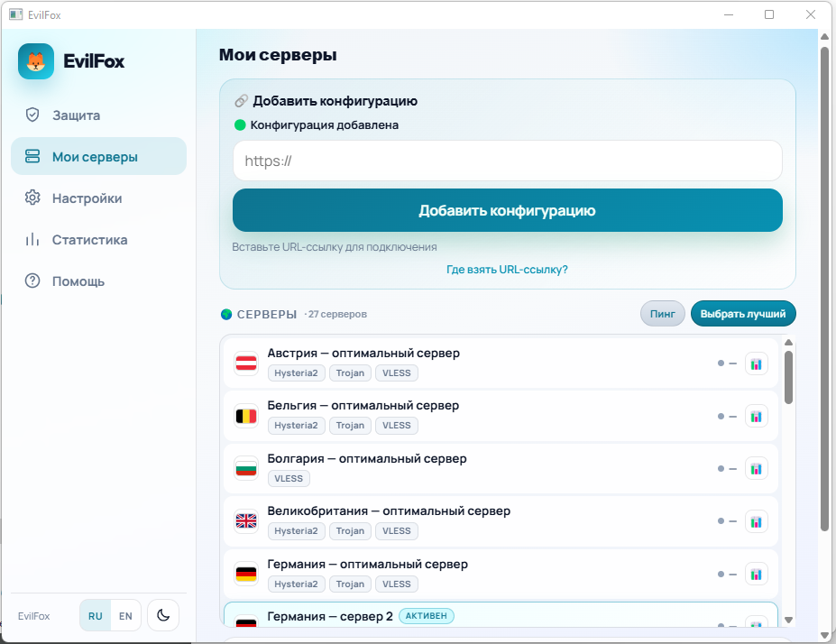
Task: Click the shield icon next to Защита
Action: [x=32, y=115]
